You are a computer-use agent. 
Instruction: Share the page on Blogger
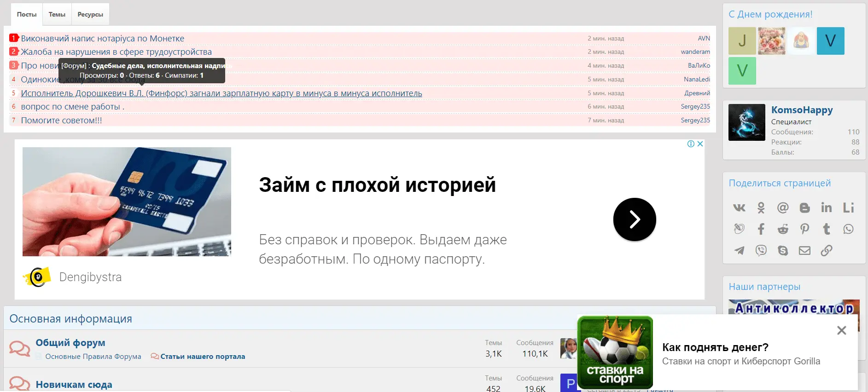(804, 208)
